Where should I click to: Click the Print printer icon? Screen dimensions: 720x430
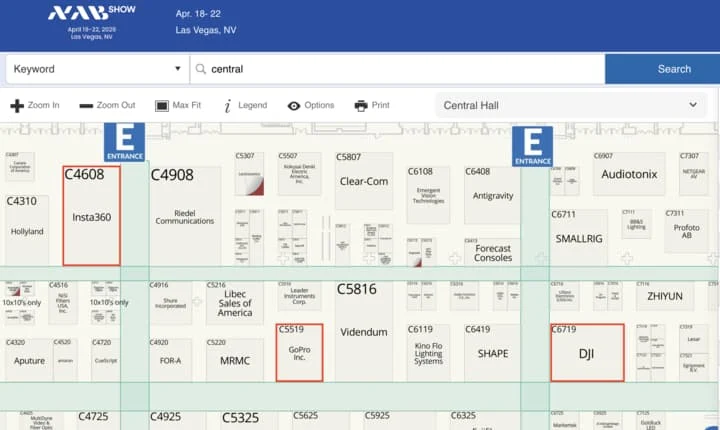coord(361,106)
